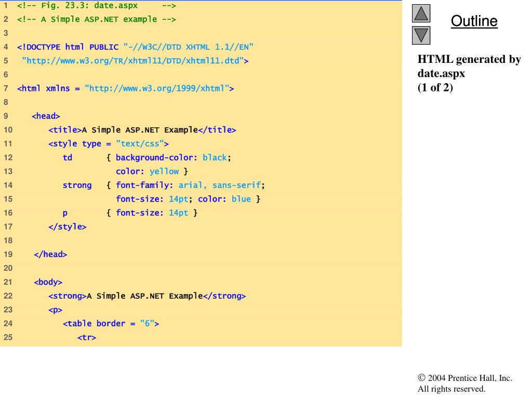Select the closing style tag
This screenshot has width=532, height=399.
[x=68, y=227]
